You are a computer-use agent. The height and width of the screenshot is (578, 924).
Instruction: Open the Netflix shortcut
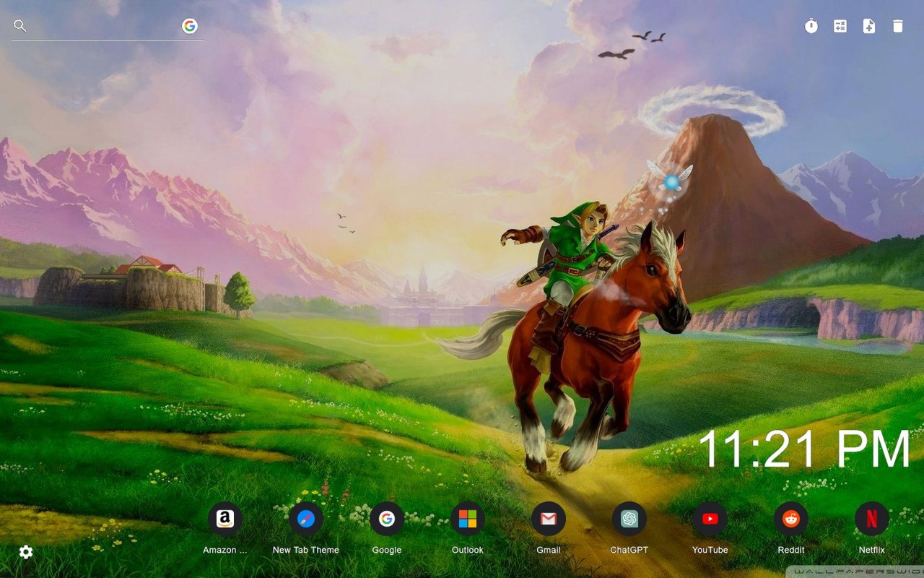tap(871, 518)
